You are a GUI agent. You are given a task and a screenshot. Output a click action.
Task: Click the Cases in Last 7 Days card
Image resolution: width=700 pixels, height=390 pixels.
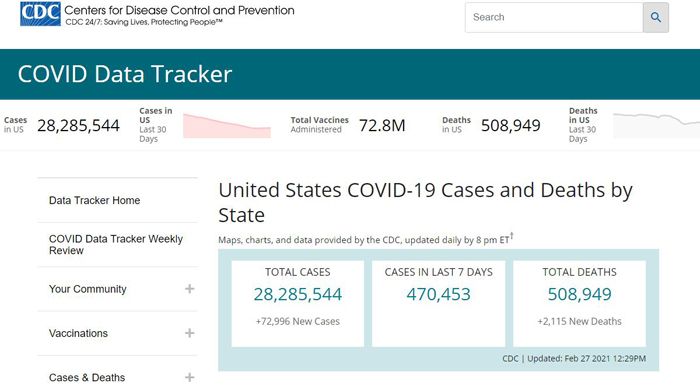[x=438, y=303]
